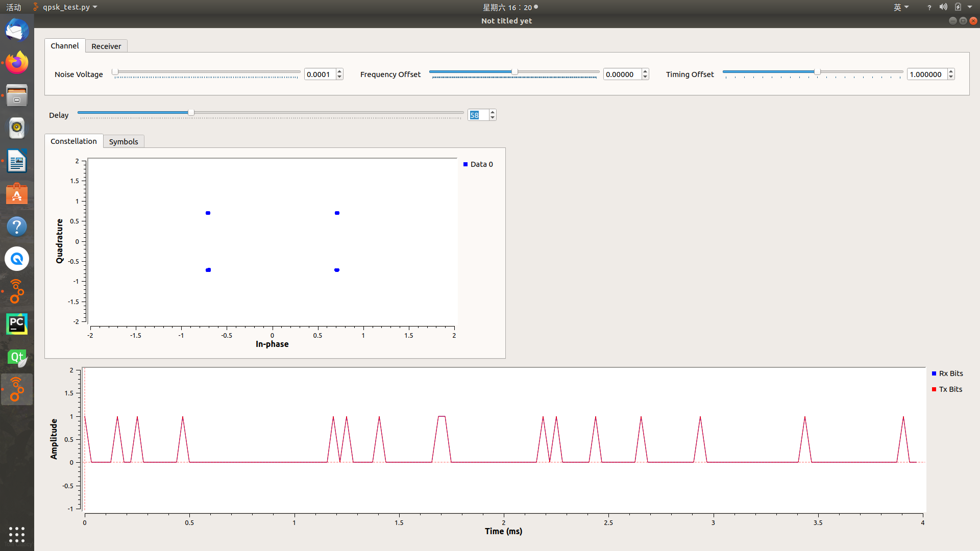Open Qt Creator dock icon
Image resolution: width=980 pixels, height=551 pixels.
coord(17,357)
